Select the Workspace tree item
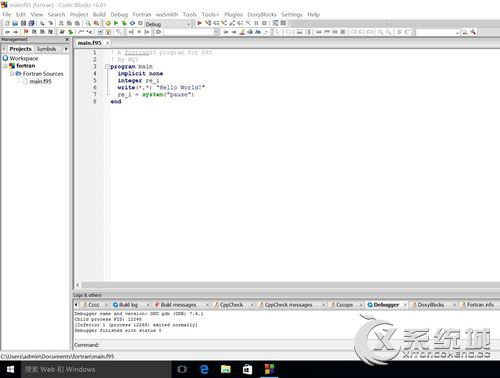The width and height of the screenshot is (500, 378). 24,58
